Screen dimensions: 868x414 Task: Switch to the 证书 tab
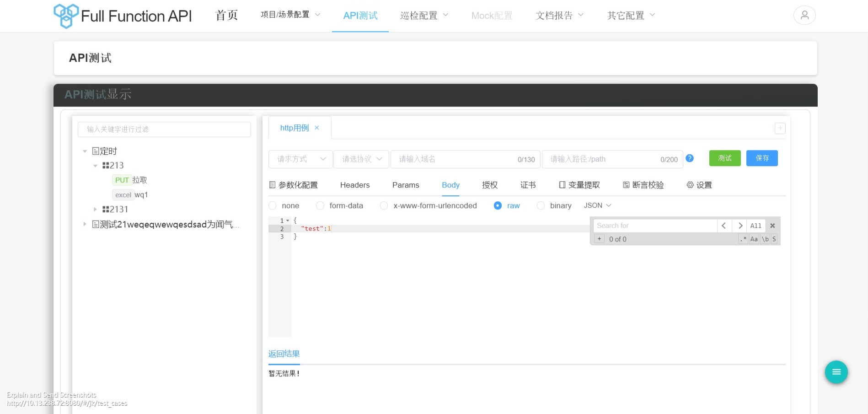point(528,185)
